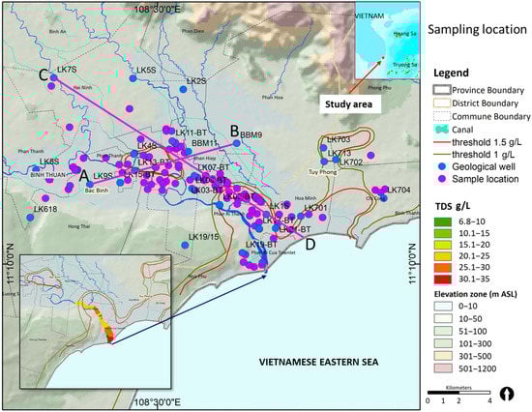Screen dimensions: 532x412
Task: Click the TDS 20.1–25 color swatch
Action: click(x=443, y=256)
